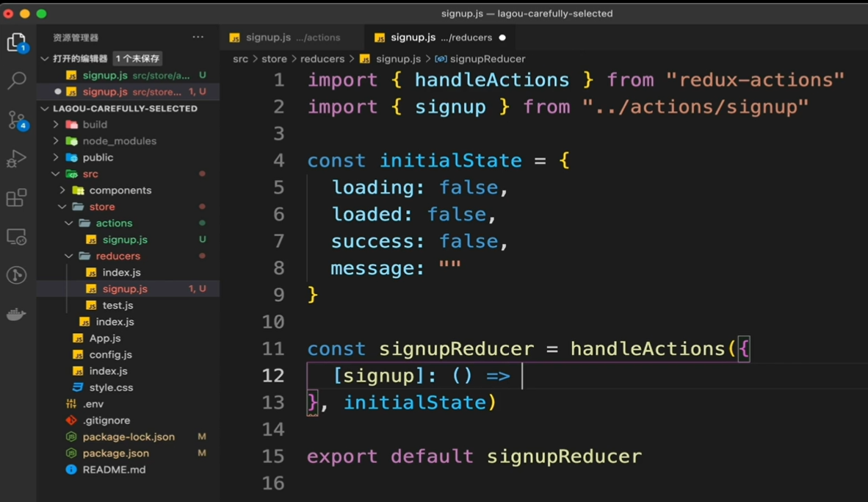
Task: Open config.js in the file tree
Action: [x=110, y=354]
